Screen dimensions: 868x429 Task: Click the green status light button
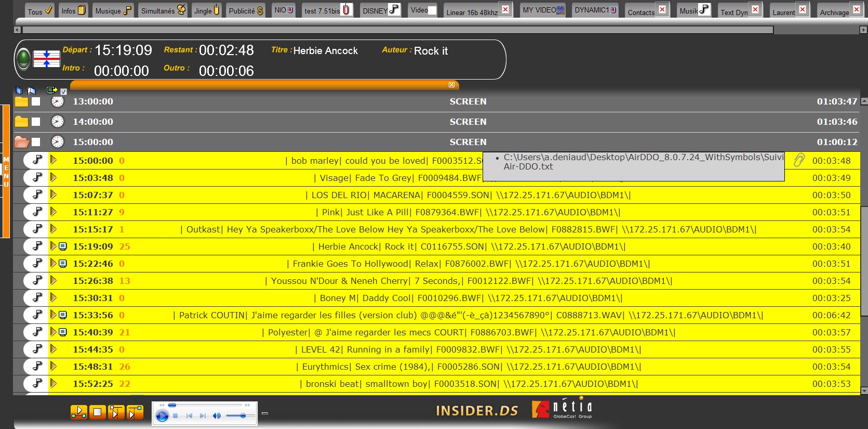pos(23,58)
